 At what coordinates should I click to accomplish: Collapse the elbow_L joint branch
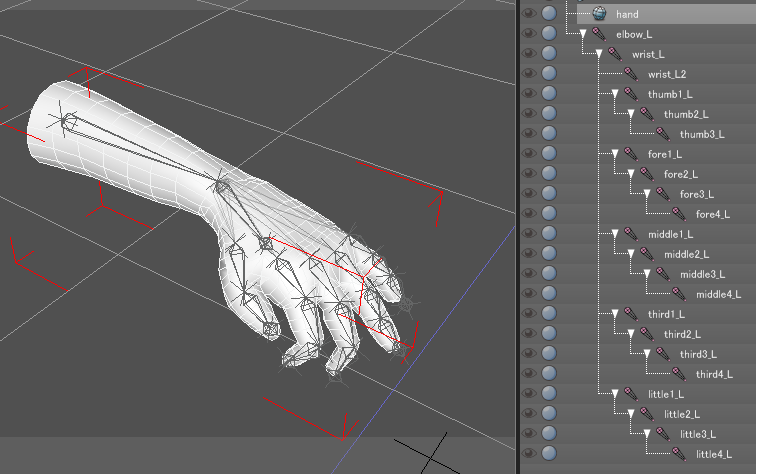point(583,34)
